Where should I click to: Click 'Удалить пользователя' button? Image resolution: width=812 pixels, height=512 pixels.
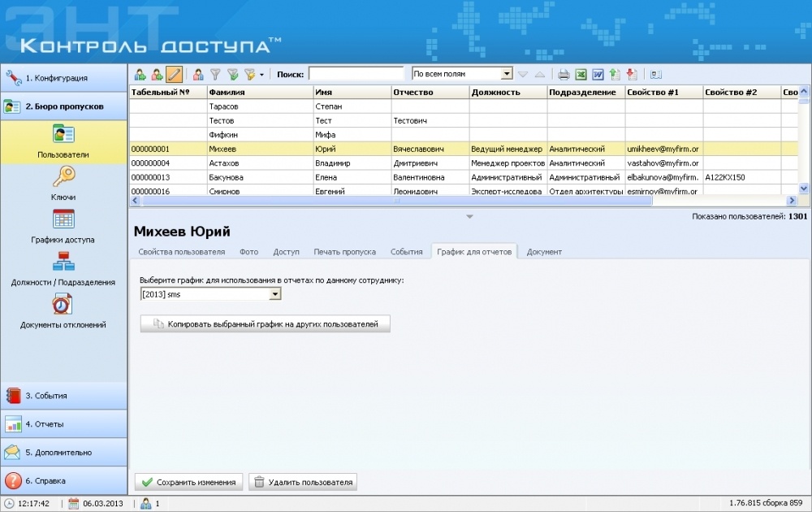pyautogui.click(x=303, y=482)
